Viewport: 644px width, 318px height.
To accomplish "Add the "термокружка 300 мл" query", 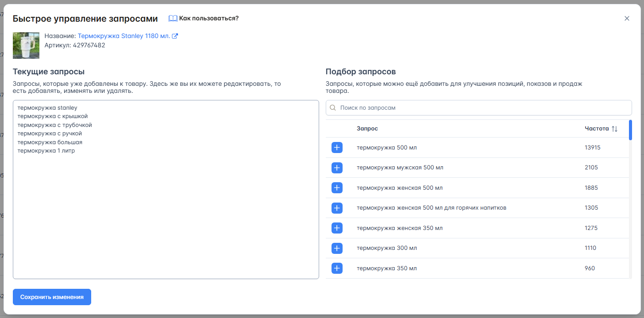I will click(337, 248).
